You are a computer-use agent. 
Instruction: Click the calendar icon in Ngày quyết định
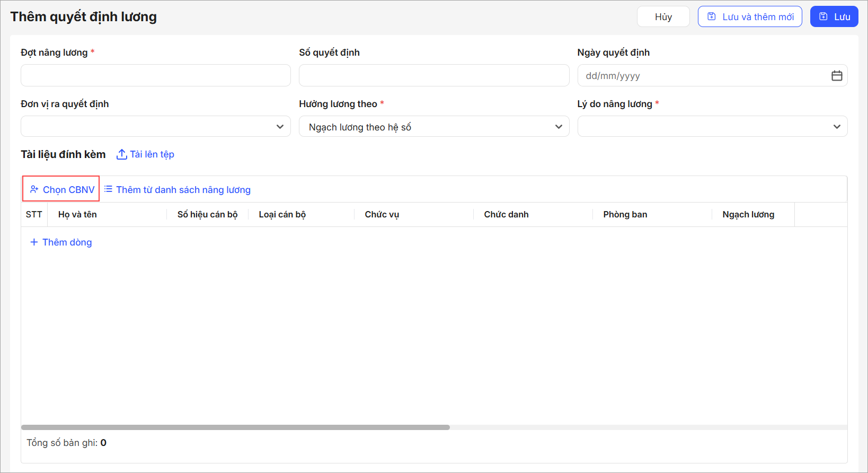837,76
